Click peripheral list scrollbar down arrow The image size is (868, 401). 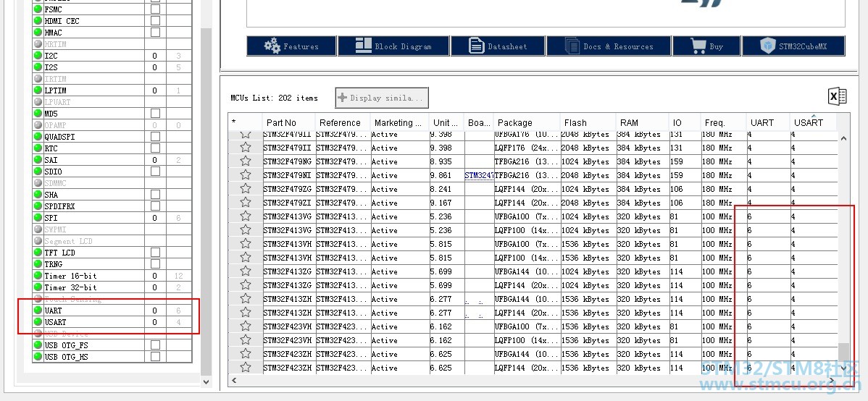click(x=206, y=381)
